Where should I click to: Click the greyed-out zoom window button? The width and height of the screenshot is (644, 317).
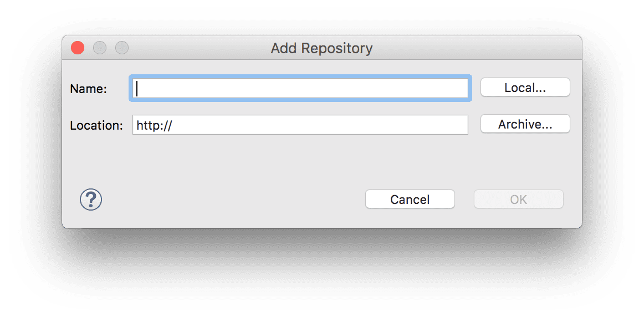click(122, 48)
